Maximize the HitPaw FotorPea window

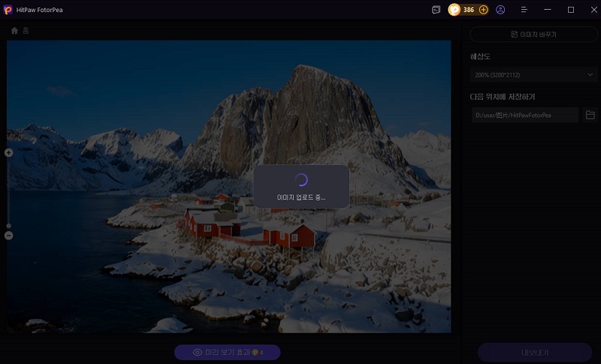[x=571, y=10]
